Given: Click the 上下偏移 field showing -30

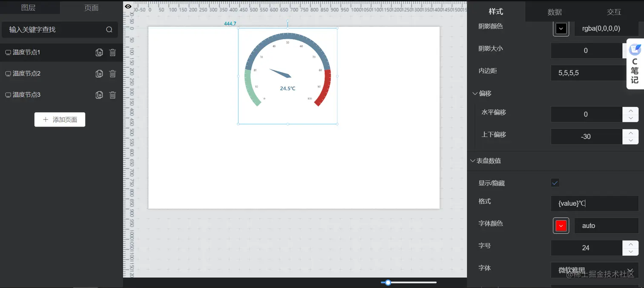Looking at the screenshot, I should tap(586, 136).
